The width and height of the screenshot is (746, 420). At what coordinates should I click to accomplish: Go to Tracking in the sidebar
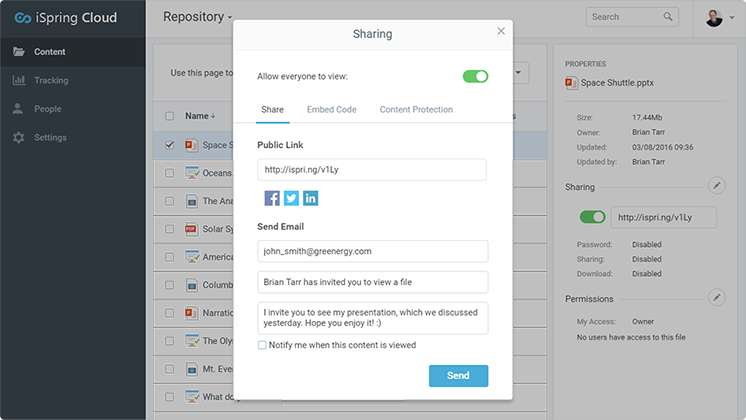click(x=73, y=80)
